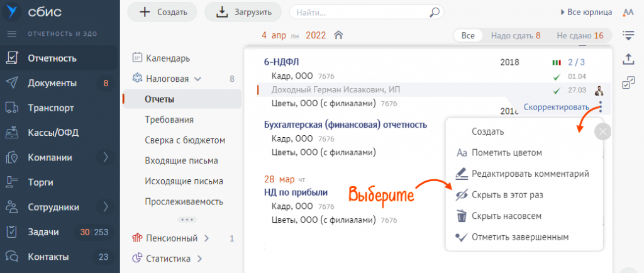The height and width of the screenshot is (273, 644).
Task: Click the Компании map pin icon
Action: pos(12,158)
